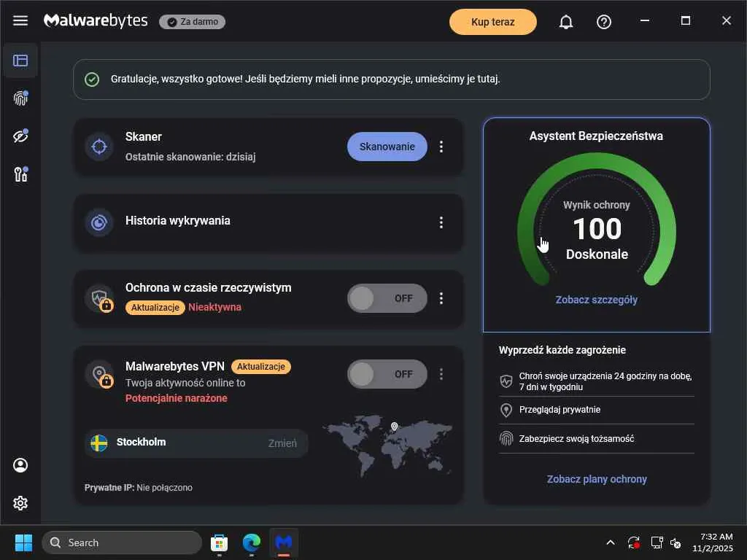Open the fingerprint identity protection icon
Image resolution: width=747 pixels, height=560 pixels.
(x=20, y=98)
